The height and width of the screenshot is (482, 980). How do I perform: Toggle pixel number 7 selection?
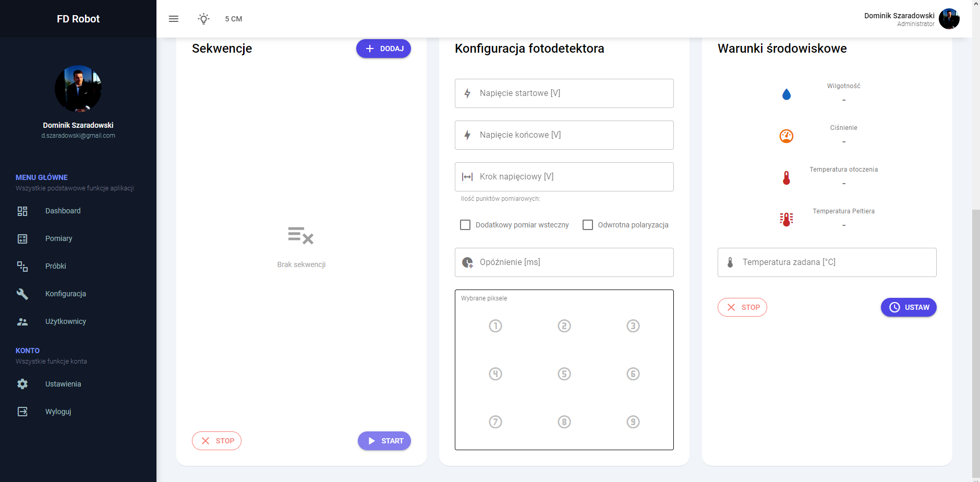pyautogui.click(x=495, y=422)
